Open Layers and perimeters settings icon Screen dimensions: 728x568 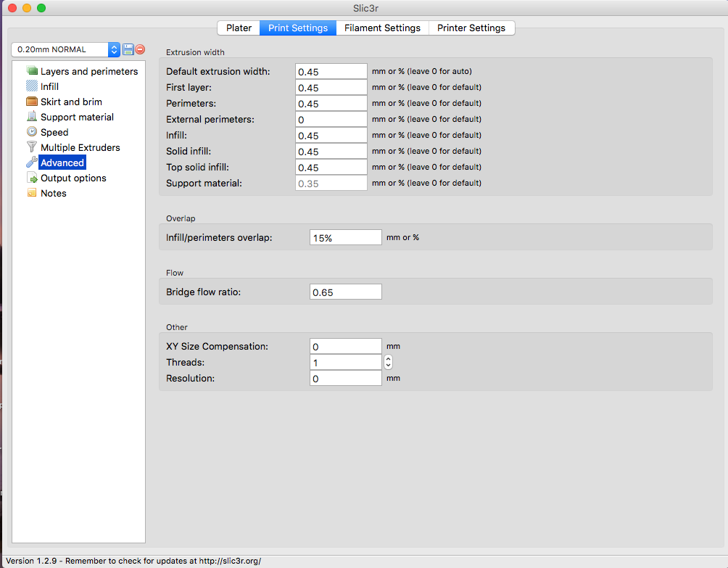[x=32, y=71]
